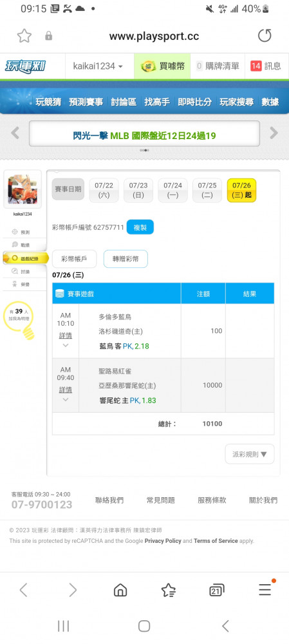The width and height of the screenshot is (289, 644).
Task: Show next banner with right arrow
Action: click(x=274, y=133)
